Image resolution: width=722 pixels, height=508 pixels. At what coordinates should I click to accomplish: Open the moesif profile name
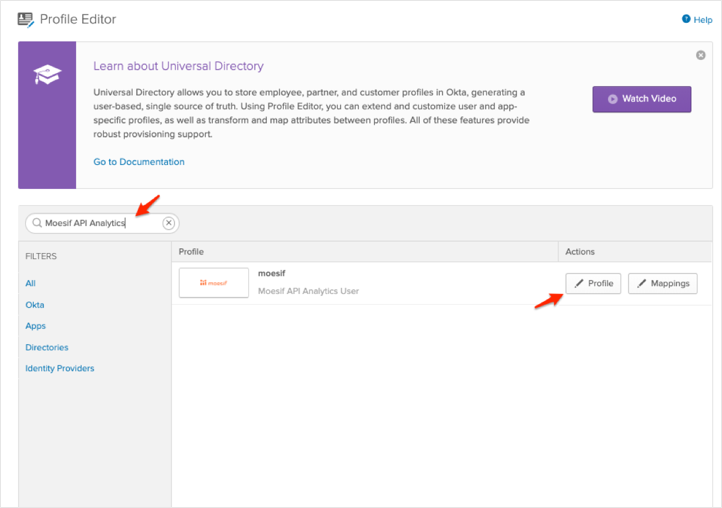pos(272,273)
